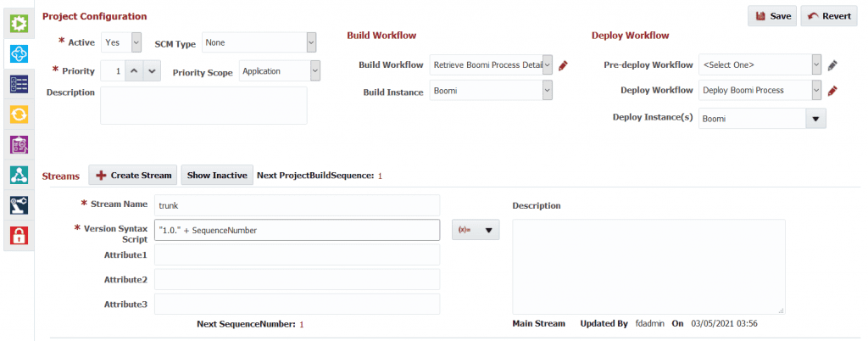Click the Main Stream label
Image resolution: width=868 pixels, height=341 pixels.
pos(538,323)
